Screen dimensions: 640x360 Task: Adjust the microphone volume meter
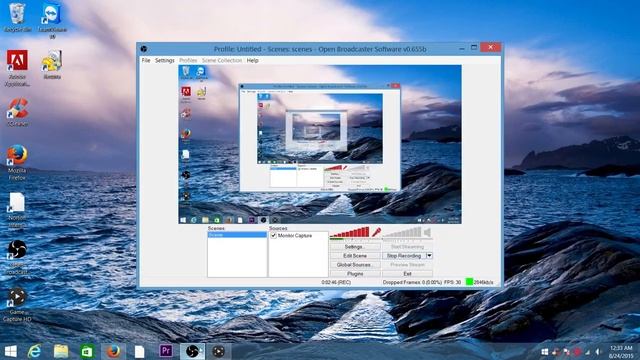click(349, 233)
